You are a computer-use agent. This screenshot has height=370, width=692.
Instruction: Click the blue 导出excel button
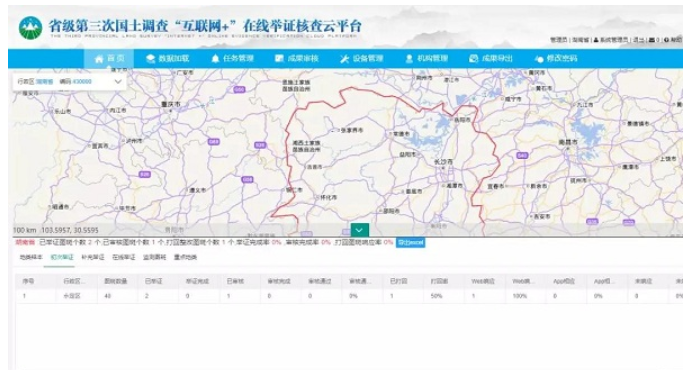[x=410, y=242]
